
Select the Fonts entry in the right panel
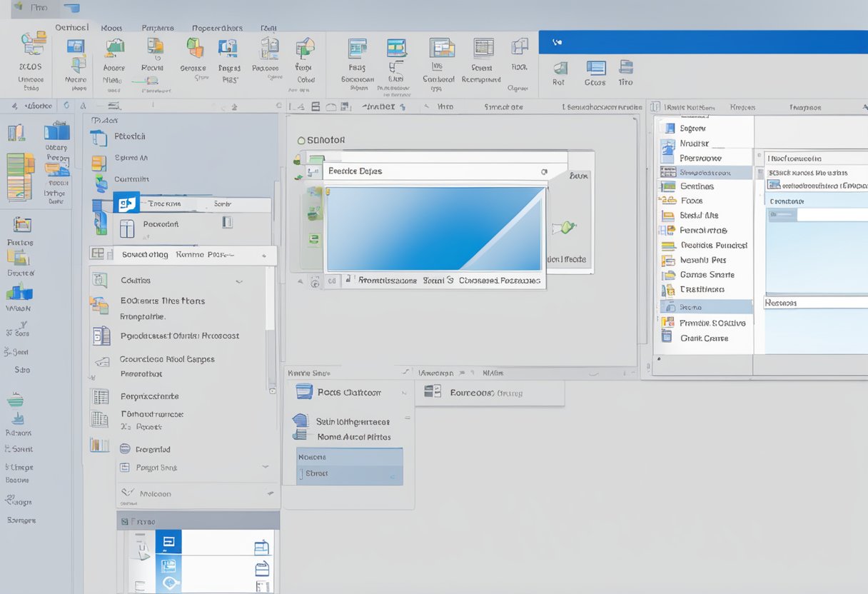691,201
